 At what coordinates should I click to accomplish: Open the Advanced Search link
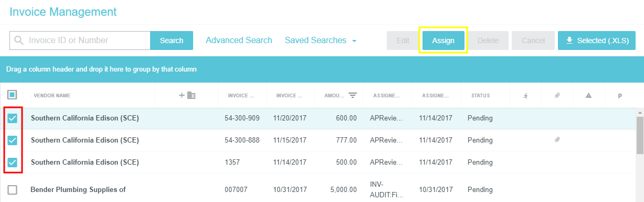pyautogui.click(x=239, y=41)
